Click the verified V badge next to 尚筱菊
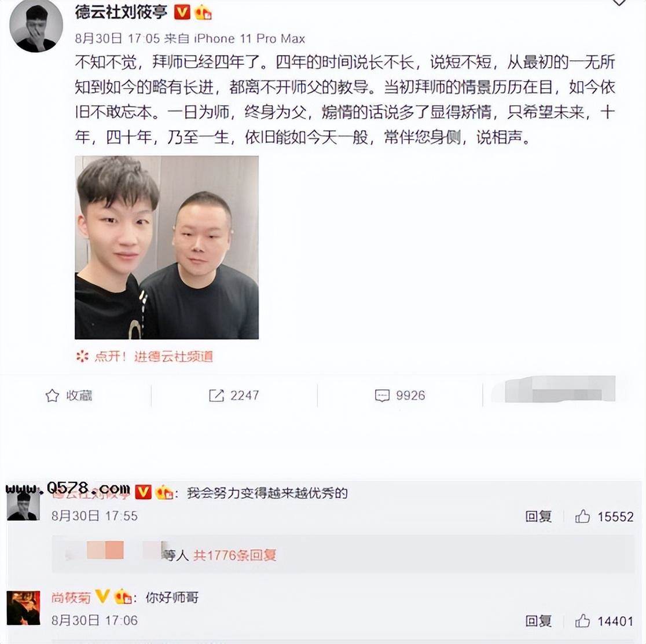Image resolution: width=646 pixels, height=644 pixels. [x=102, y=597]
